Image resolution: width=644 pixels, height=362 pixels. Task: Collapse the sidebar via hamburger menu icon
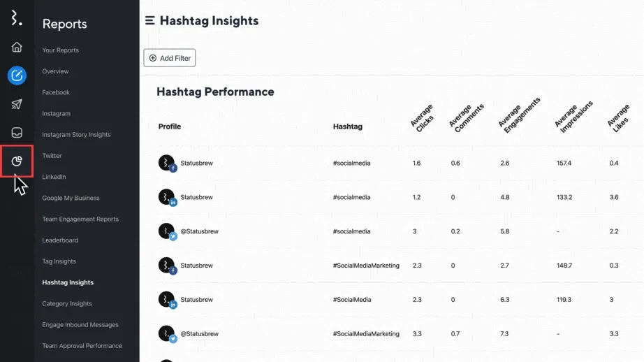149,21
